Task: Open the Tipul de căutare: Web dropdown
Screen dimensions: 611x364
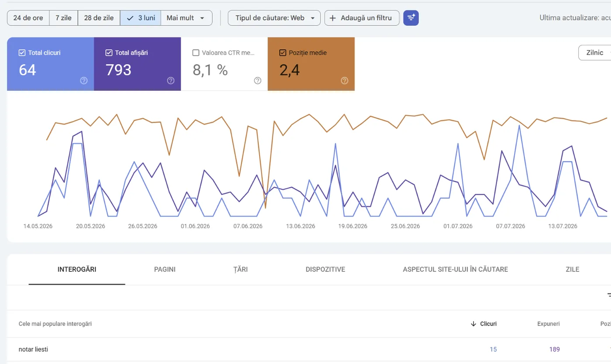Action: pos(275,18)
